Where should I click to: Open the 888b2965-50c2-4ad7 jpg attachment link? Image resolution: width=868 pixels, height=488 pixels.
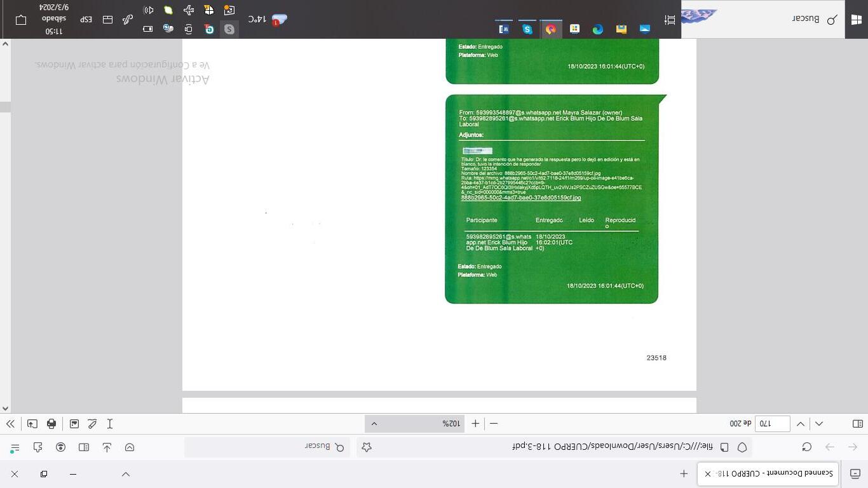coord(521,198)
